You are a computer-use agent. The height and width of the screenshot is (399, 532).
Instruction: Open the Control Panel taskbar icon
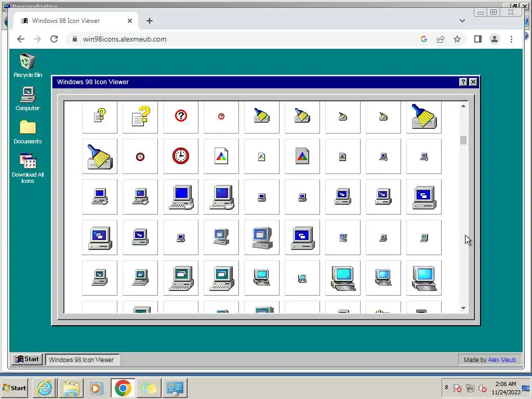coord(175,388)
